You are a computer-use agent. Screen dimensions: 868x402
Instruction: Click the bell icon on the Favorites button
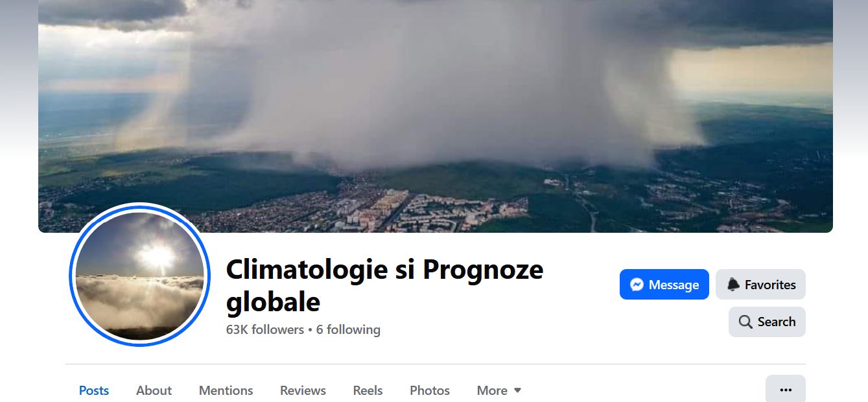click(733, 285)
